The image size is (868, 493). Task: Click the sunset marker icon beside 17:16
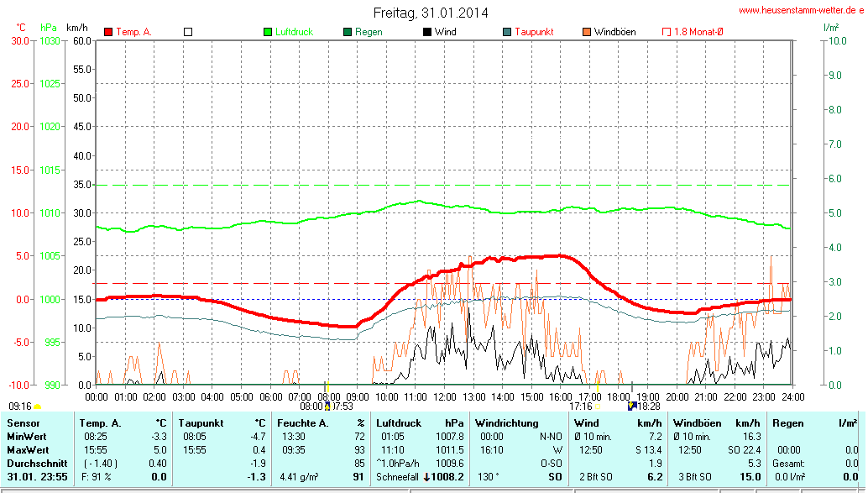pyautogui.click(x=598, y=406)
